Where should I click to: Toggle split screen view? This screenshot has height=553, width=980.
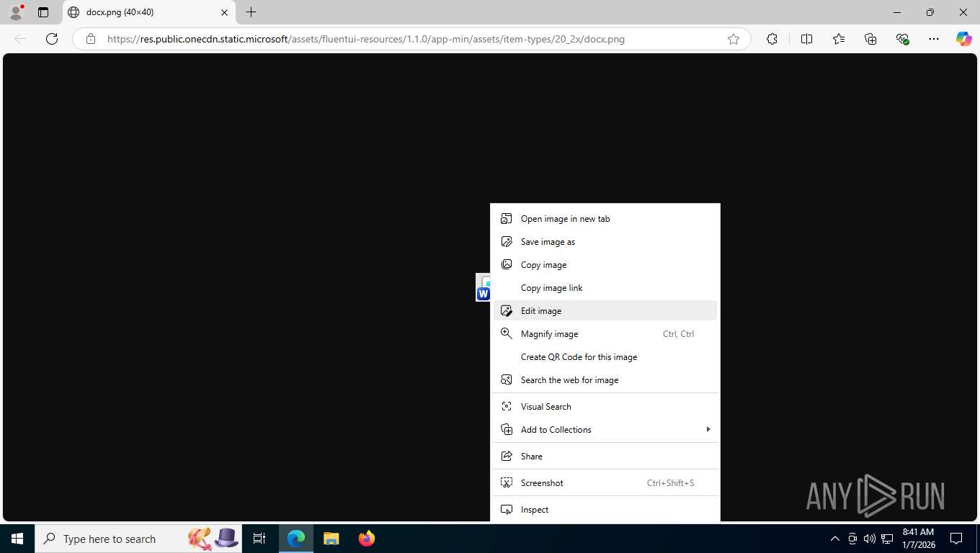(806, 39)
